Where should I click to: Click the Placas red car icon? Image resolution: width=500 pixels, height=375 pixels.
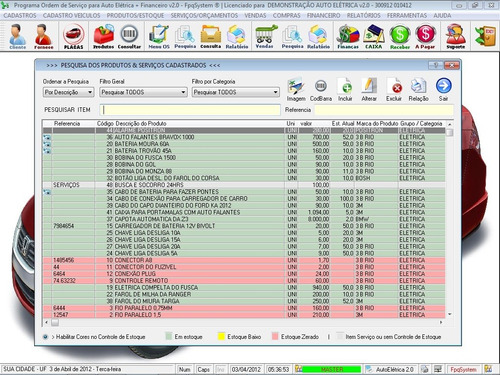(x=73, y=36)
